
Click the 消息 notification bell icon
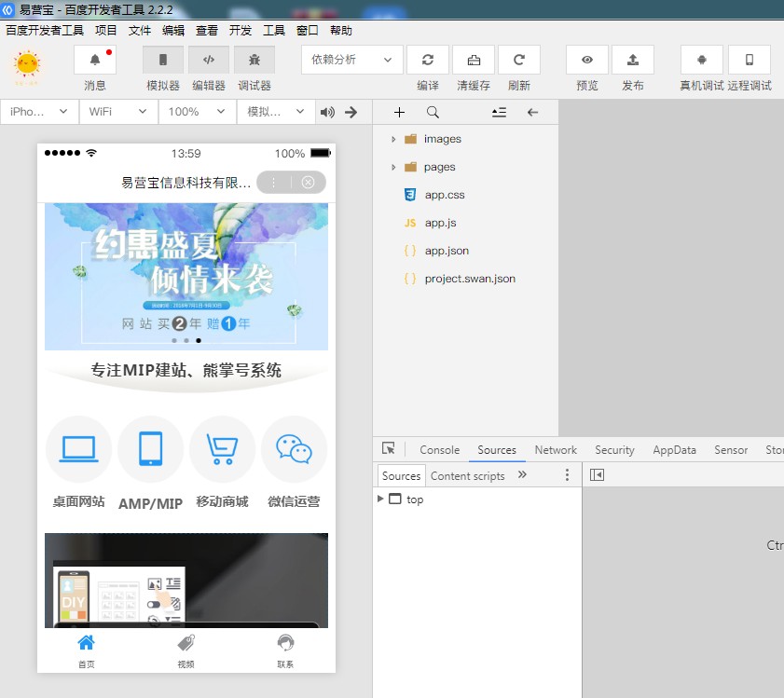95,60
